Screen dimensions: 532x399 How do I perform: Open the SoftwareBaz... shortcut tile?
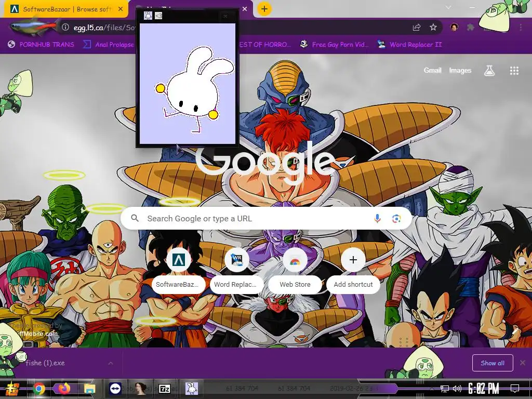(x=179, y=270)
